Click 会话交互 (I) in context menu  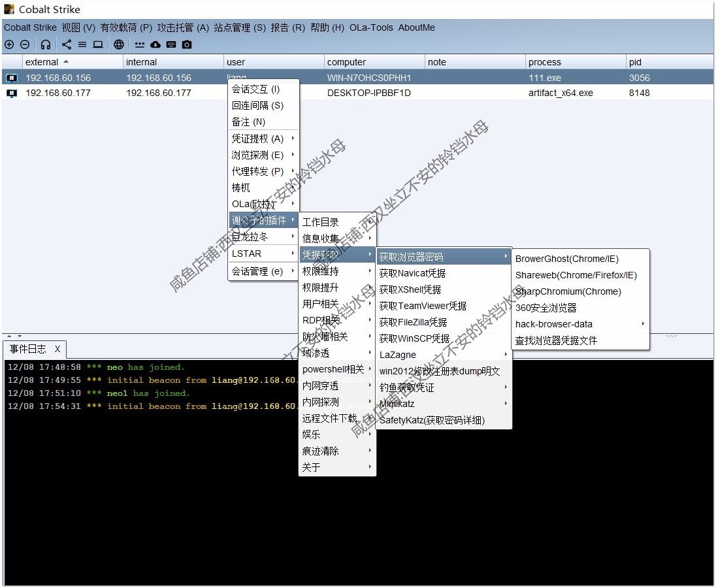[x=256, y=89]
